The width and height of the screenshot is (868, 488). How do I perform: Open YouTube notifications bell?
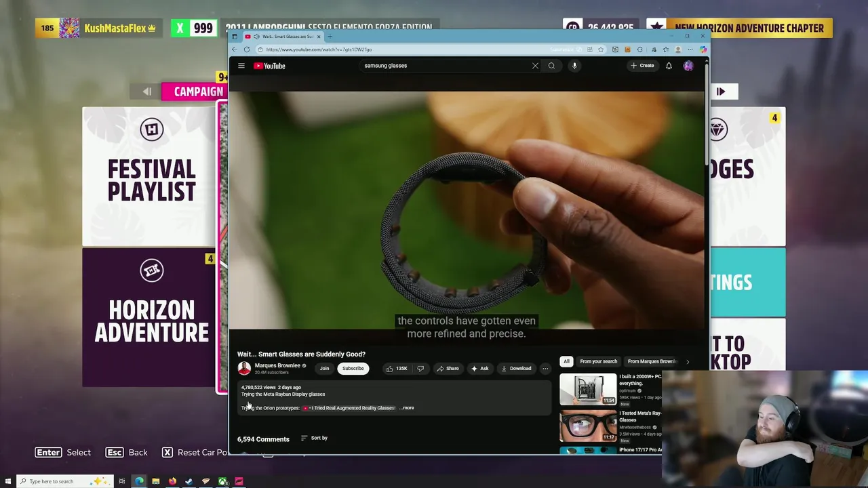click(669, 66)
